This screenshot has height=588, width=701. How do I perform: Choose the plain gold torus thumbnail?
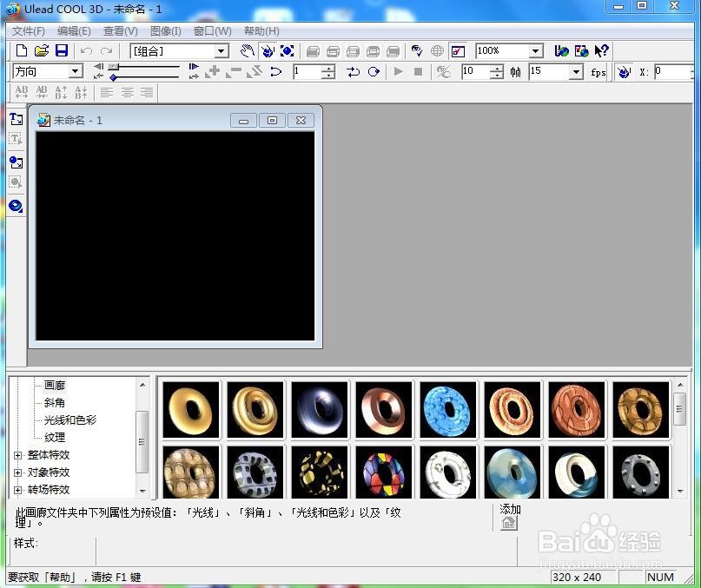coord(191,409)
